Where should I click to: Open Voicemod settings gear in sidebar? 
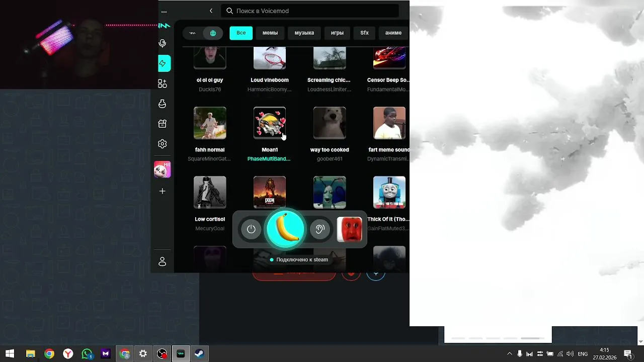(x=163, y=144)
